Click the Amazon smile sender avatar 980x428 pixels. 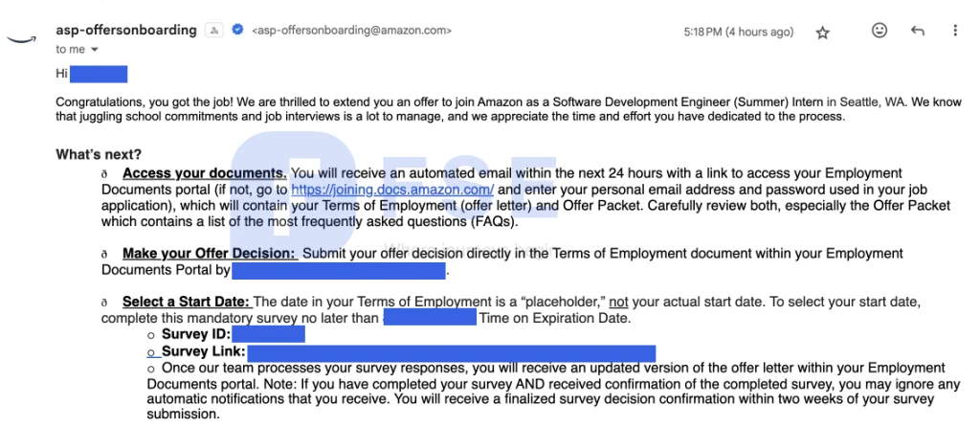(19, 39)
